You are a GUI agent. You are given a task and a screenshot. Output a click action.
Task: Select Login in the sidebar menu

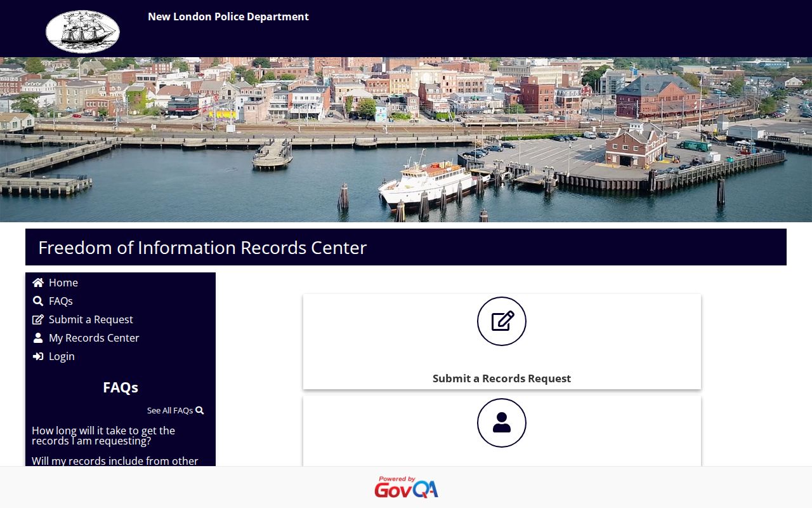62,356
